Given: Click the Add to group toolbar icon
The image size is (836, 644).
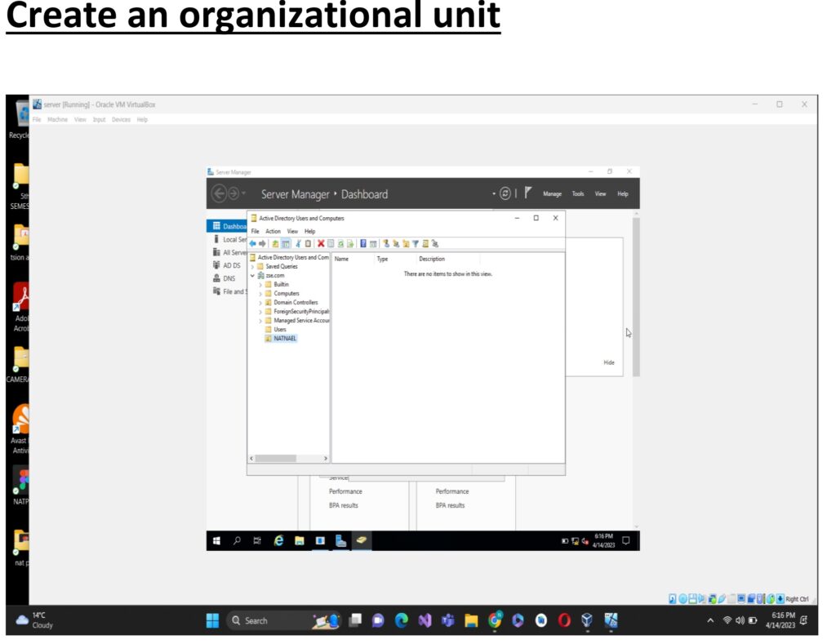Looking at the screenshot, I should (x=435, y=243).
